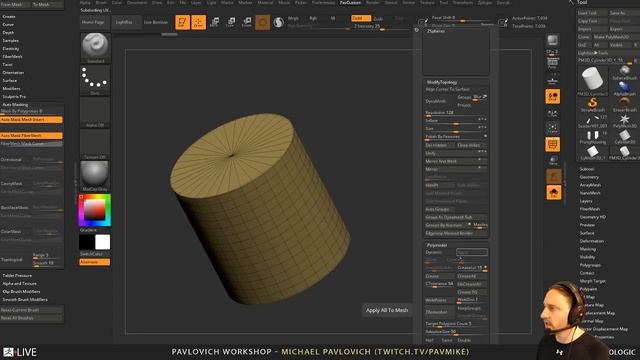The height and width of the screenshot is (360, 640).
Task: Toggle Dynamic in the Polymodel section
Action: pyautogui.click(x=434, y=252)
